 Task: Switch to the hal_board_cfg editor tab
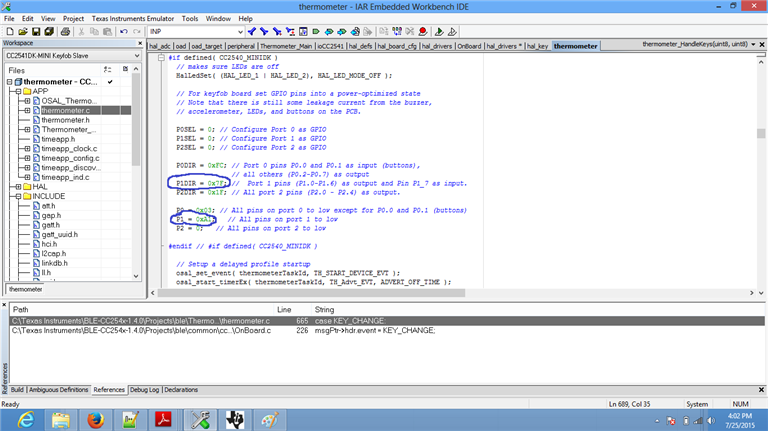[397, 46]
